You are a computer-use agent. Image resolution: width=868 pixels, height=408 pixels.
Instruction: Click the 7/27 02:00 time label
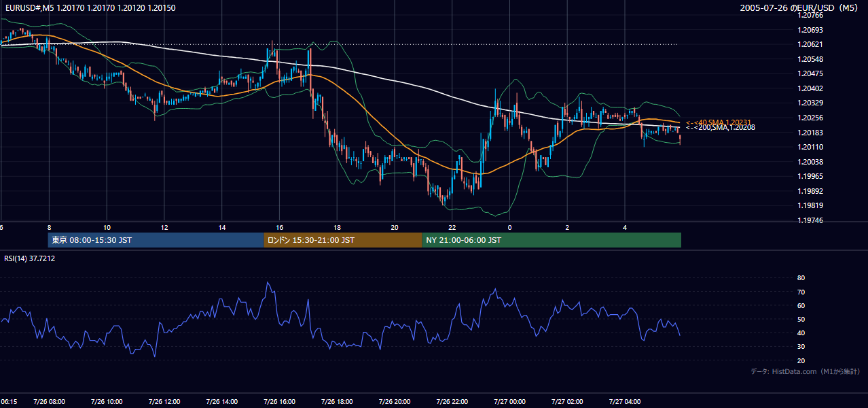click(x=568, y=402)
